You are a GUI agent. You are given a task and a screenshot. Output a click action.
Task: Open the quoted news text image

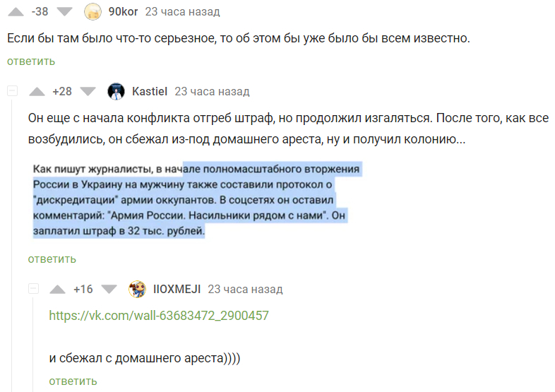click(x=197, y=201)
